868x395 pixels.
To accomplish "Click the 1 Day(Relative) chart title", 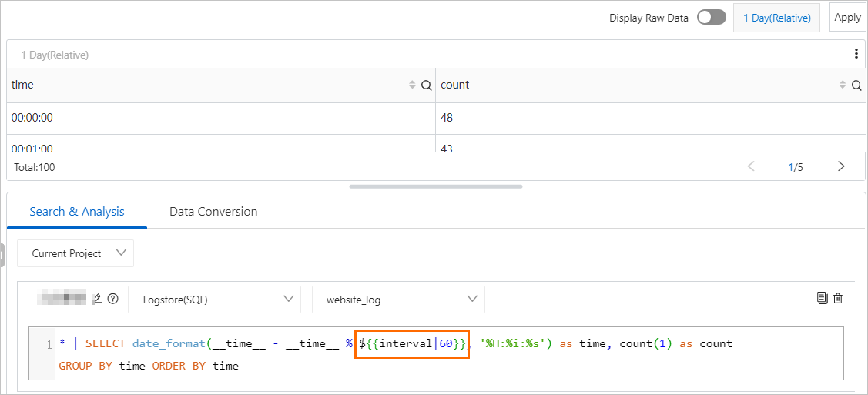I will 55,55.
